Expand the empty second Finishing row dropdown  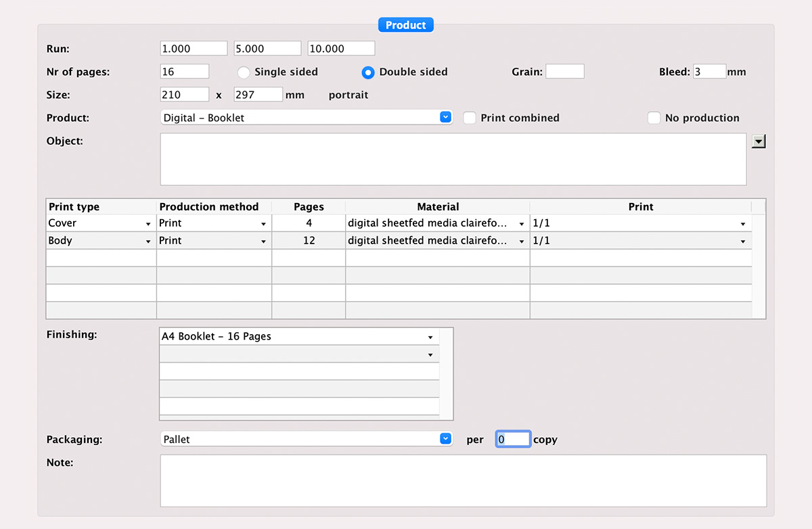(430, 354)
